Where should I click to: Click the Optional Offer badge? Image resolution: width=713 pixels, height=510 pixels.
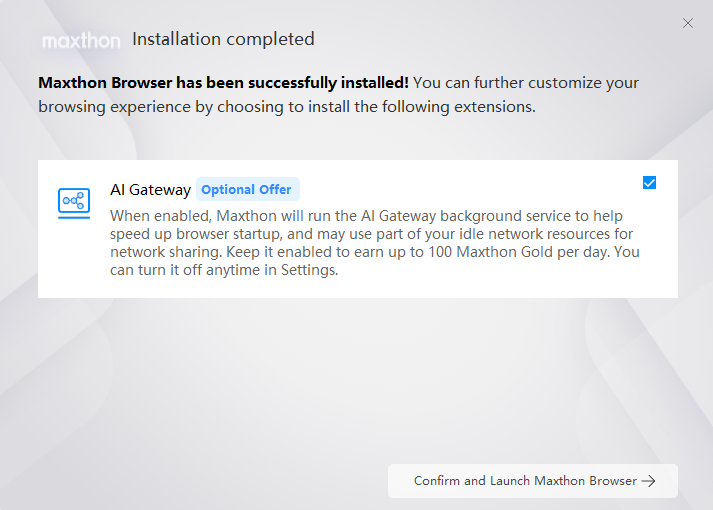(x=248, y=189)
